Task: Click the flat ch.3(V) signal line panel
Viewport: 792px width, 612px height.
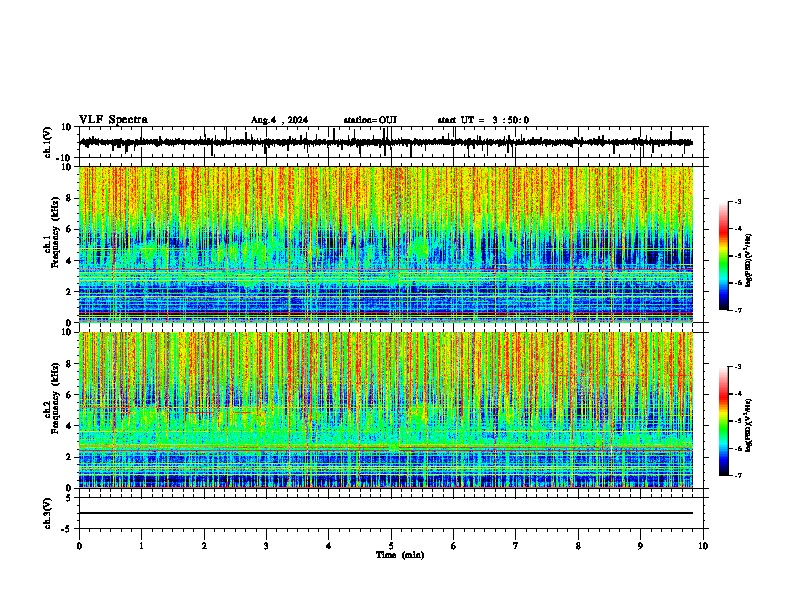Action: click(x=391, y=513)
